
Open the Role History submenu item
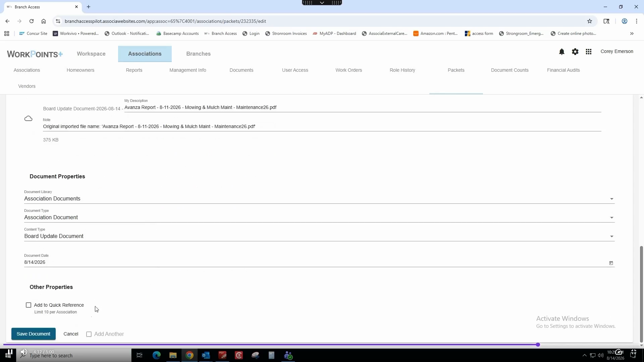pos(402,70)
